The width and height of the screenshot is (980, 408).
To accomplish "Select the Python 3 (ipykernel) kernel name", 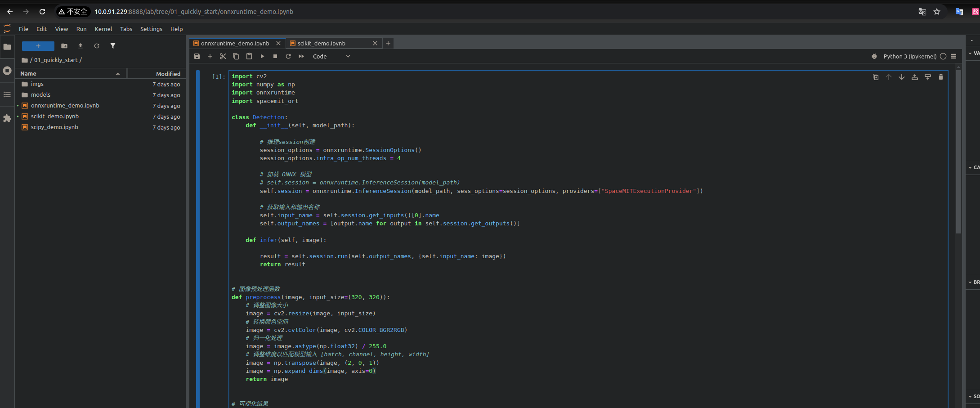I will tap(909, 56).
